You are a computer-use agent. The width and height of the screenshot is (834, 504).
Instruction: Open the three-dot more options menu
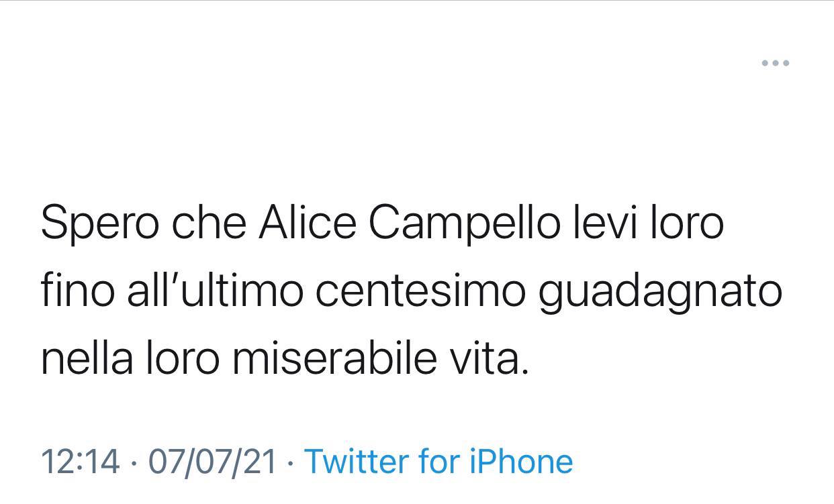775,64
